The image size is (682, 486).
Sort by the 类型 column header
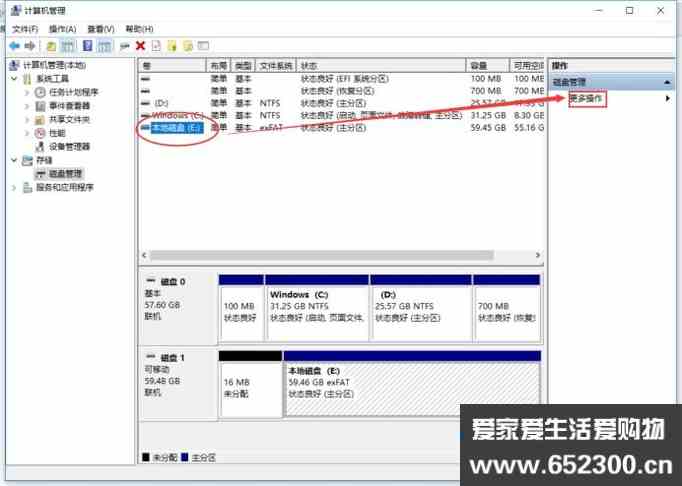point(243,66)
